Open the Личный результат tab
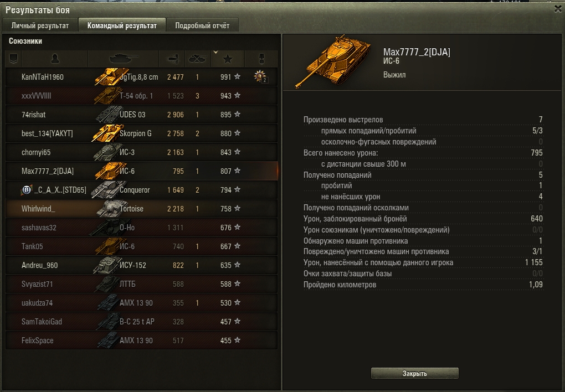Viewport: 565px width, 392px height. click(40, 25)
